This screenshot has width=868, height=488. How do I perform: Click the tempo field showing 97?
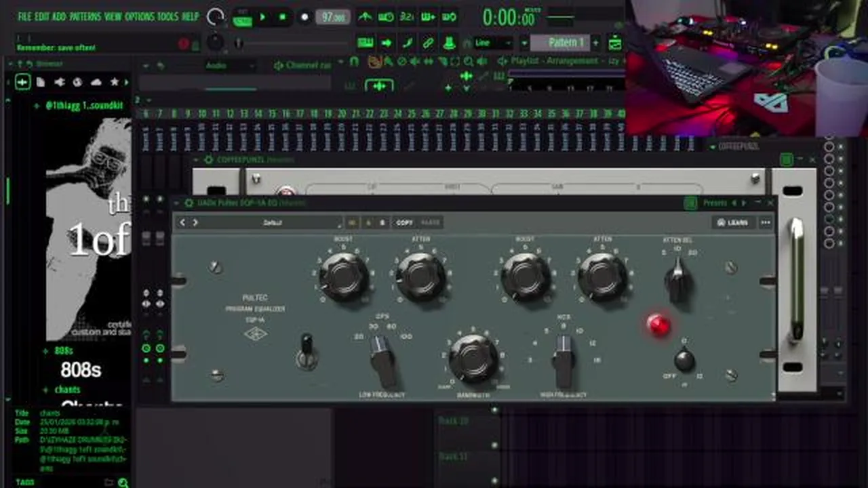pos(333,17)
